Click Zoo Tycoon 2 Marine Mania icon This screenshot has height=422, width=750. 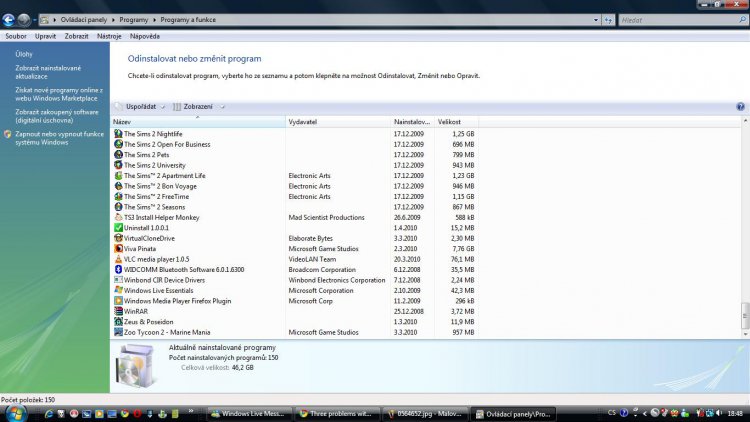pyautogui.click(x=118, y=332)
